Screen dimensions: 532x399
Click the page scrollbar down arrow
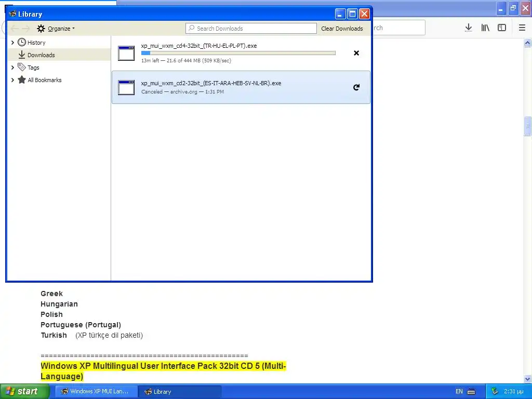pos(527,379)
